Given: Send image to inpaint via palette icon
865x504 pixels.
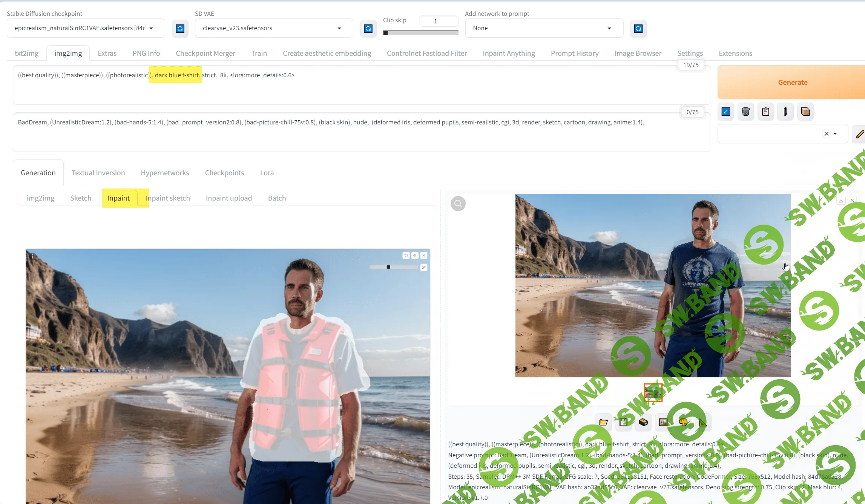Looking at the screenshot, I should 683,422.
